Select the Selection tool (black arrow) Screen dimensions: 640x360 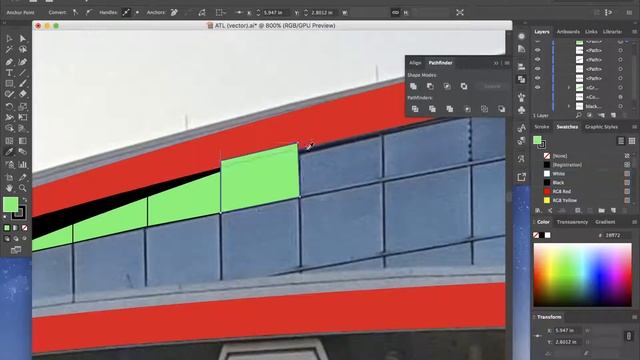coord(9,38)
